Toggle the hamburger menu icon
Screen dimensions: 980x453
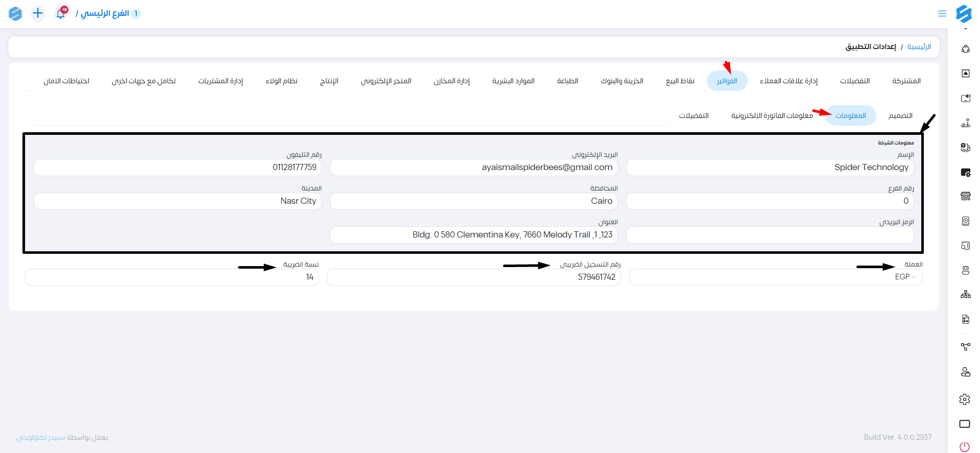click(x=942, y=14)
